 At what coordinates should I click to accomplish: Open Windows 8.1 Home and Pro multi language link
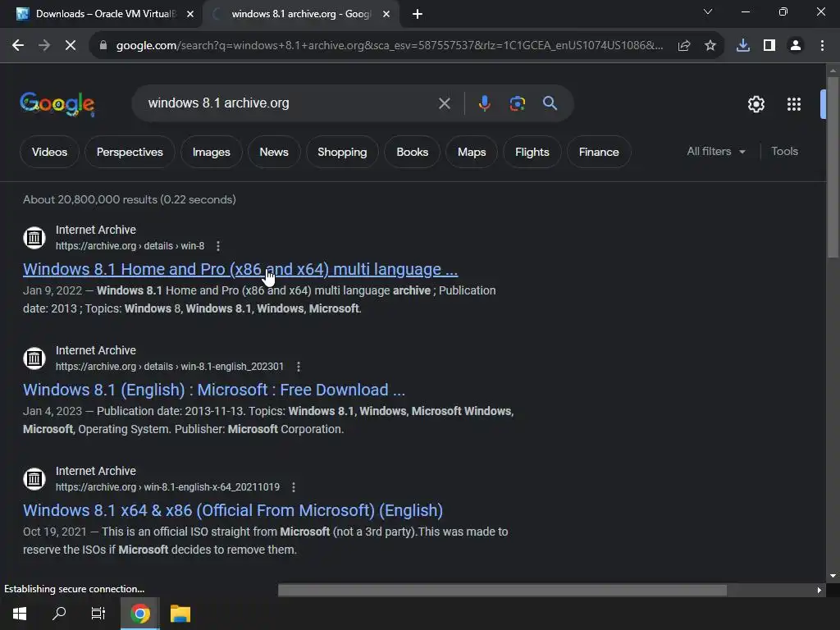click(x=240, y=269)
